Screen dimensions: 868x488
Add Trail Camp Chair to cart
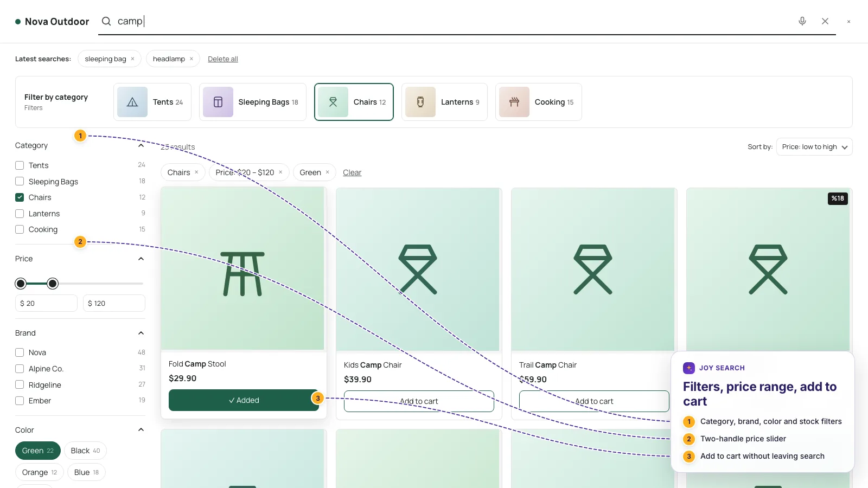tap(594, 401)
